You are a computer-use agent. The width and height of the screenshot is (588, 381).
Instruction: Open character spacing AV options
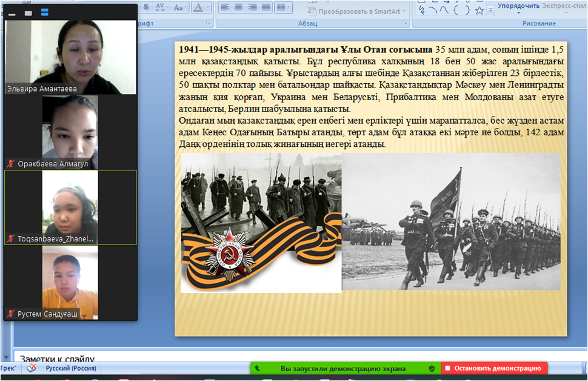(161, 7)
